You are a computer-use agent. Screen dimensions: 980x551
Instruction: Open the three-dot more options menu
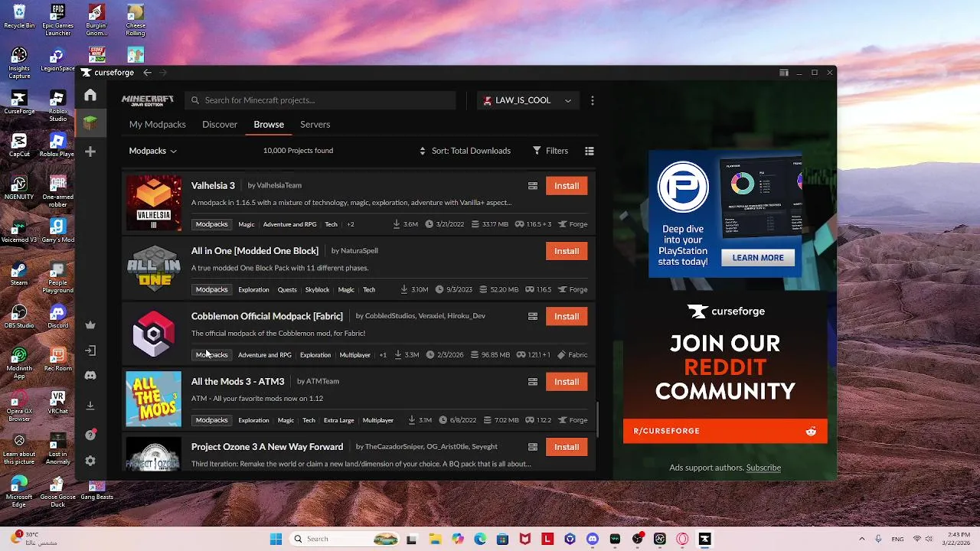[x=592, y=100]
